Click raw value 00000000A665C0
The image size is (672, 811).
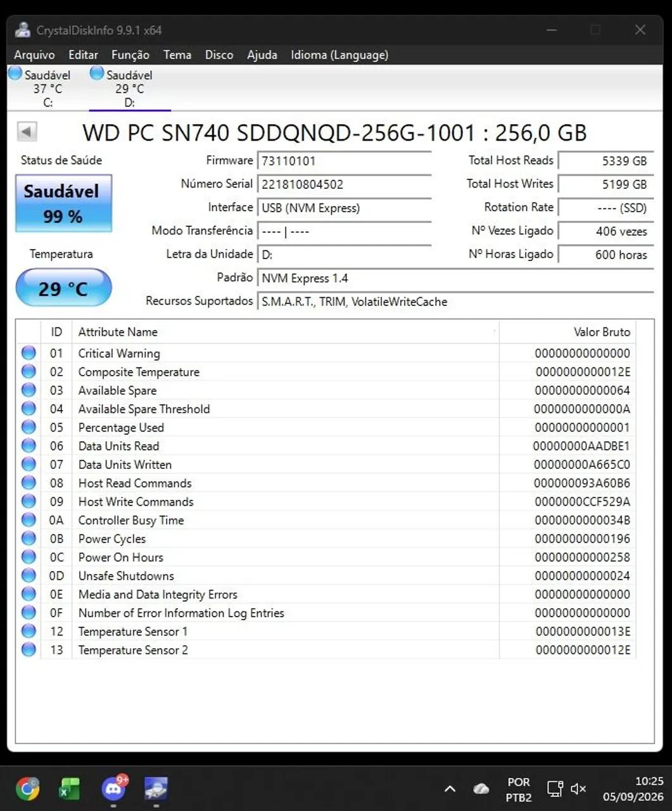(582, 464)
